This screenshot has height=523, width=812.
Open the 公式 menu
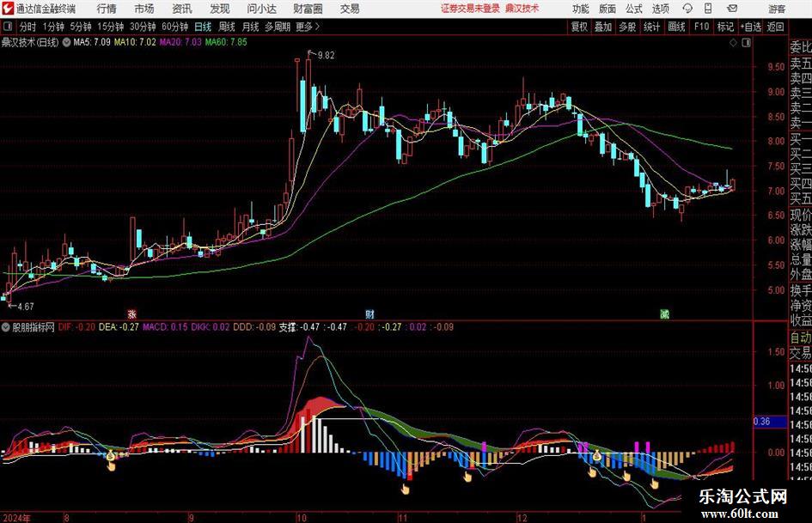[634, 9]
